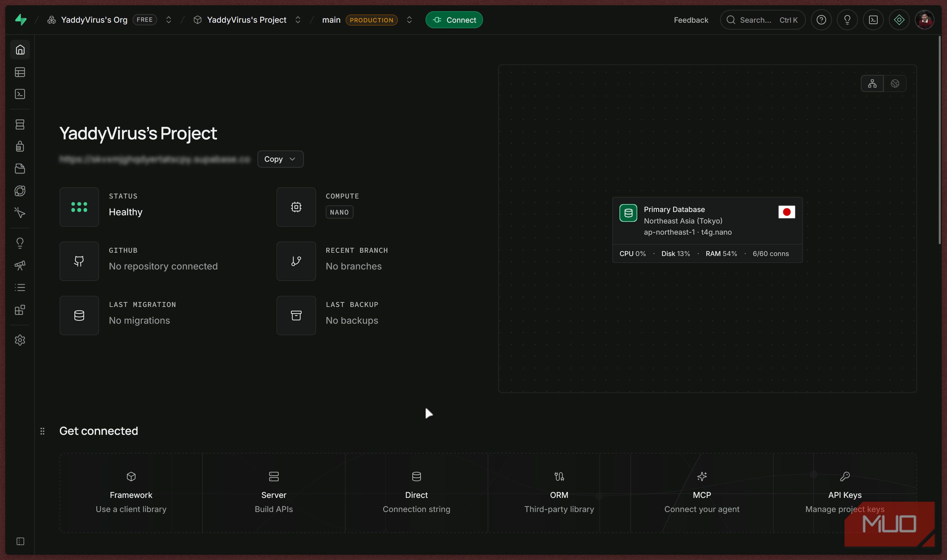Switch to globe map view toggle

pyautogui.click(x=895, y=83)
